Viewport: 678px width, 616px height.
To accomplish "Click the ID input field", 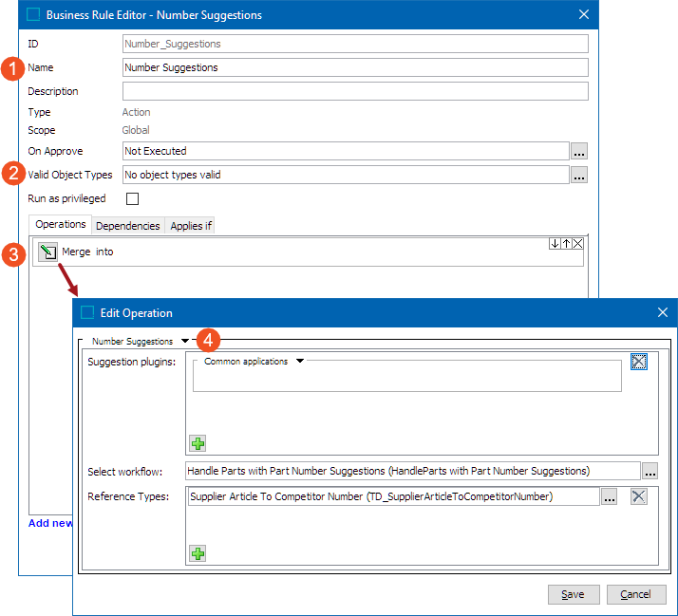I will [355, 44].
